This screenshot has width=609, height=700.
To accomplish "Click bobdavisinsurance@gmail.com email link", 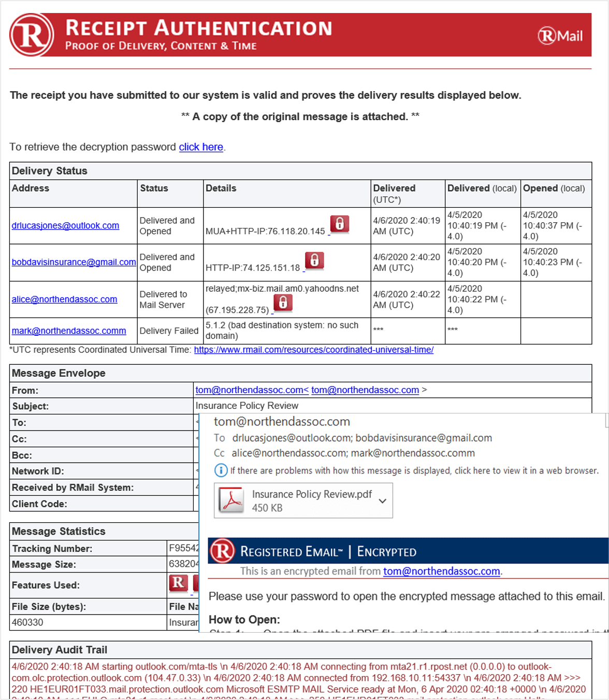I will (x=74, y=262).
